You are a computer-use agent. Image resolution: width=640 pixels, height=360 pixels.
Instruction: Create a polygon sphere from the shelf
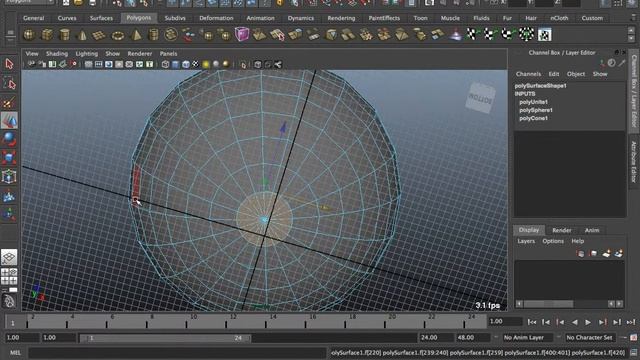click(x=29, y=35)
